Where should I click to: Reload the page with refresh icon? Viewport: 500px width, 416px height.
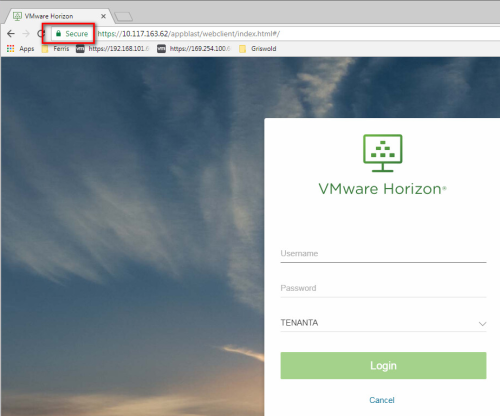tap(41, 34)
